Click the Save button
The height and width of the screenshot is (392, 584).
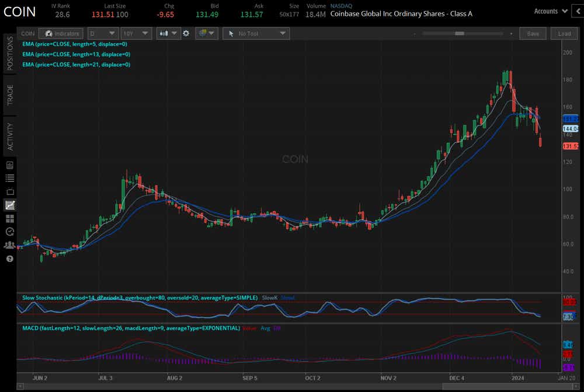(533, 34)
